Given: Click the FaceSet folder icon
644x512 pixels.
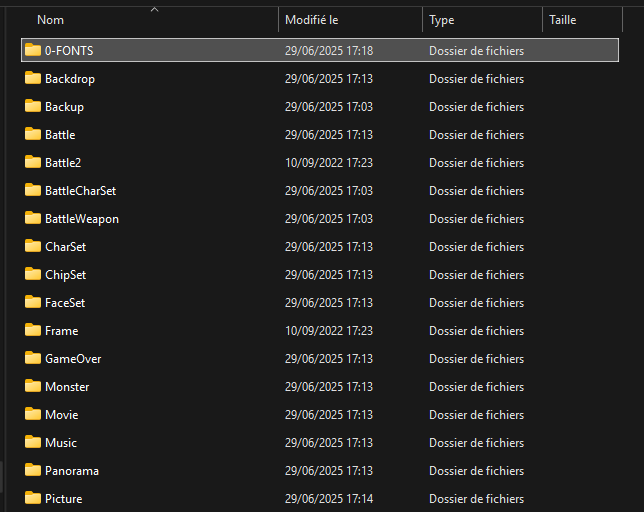Looking at the screenshot, I should (33, 302).
